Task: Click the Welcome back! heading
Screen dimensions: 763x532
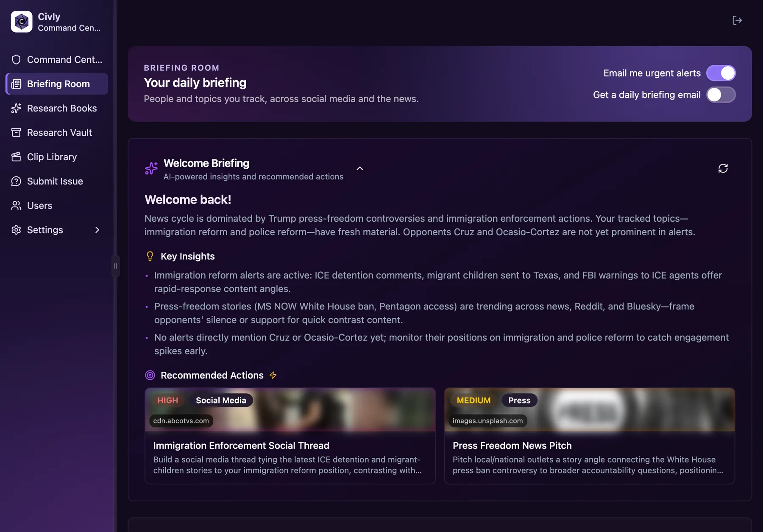Action: point(188,199)
